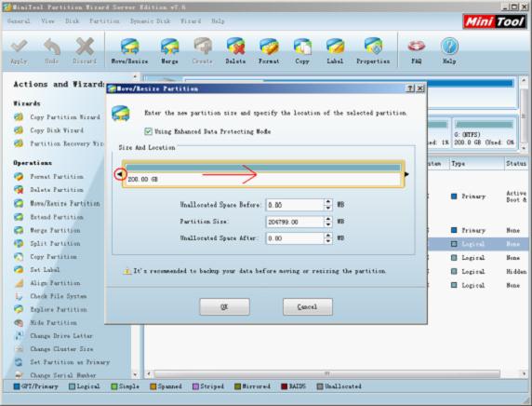Screen dimensions: 532x406
Task: Open the General menu
Action: pos(19,21)
